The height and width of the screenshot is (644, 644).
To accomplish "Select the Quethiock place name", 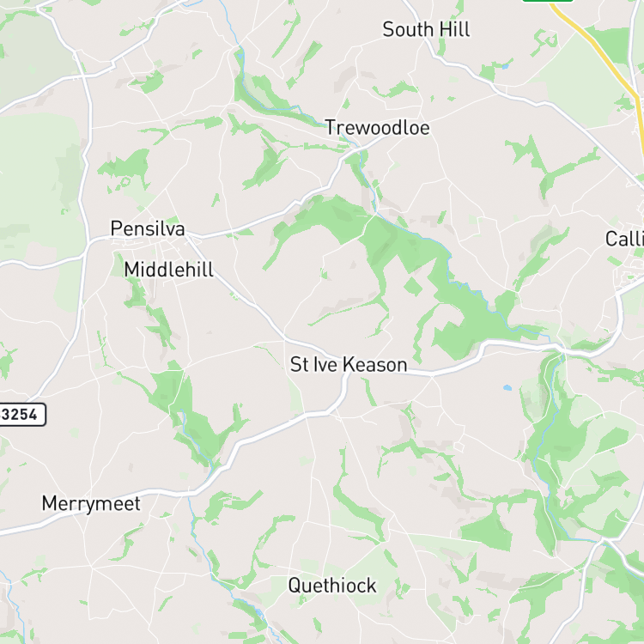I will click(332, 586).
